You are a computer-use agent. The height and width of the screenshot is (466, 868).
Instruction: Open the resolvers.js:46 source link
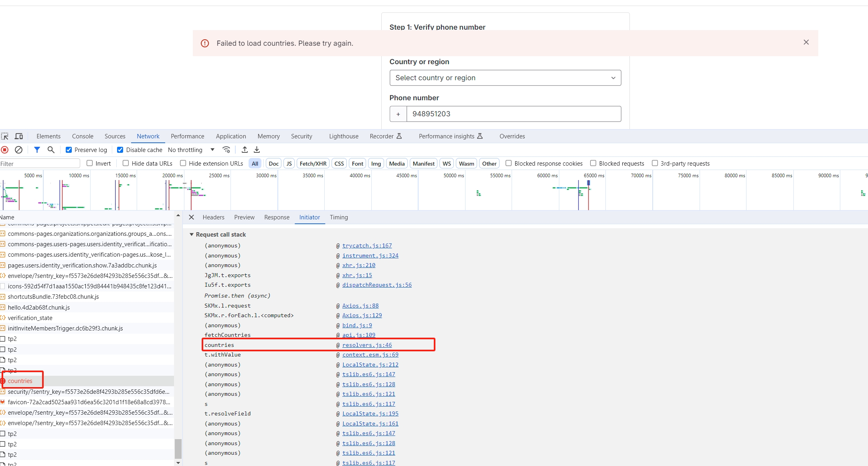tap(367, 345)
